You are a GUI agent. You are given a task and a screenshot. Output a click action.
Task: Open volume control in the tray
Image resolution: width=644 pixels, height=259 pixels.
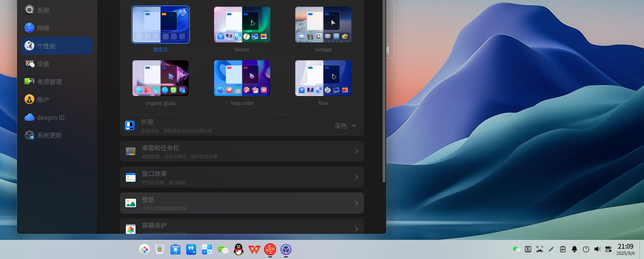tap(598, 249)
